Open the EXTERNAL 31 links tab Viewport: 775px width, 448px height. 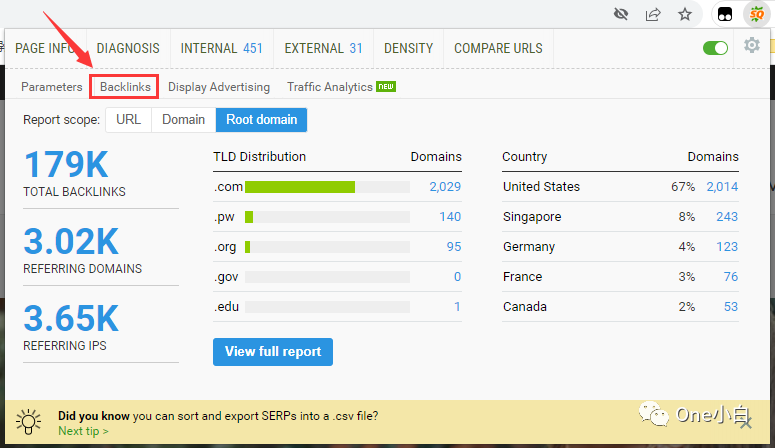pos(323,48)
